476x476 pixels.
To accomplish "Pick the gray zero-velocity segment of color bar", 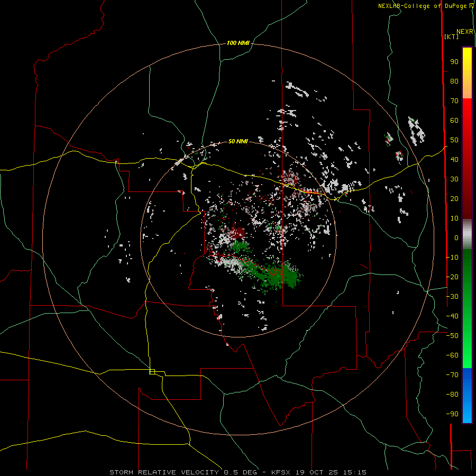I will [x=467, y=234].
